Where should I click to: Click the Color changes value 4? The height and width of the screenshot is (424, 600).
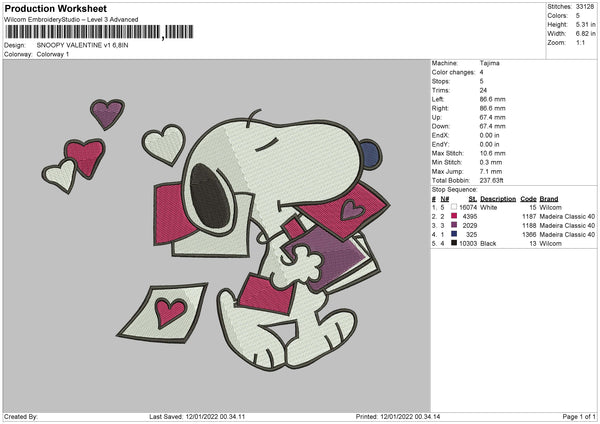(x=481, y=72)
